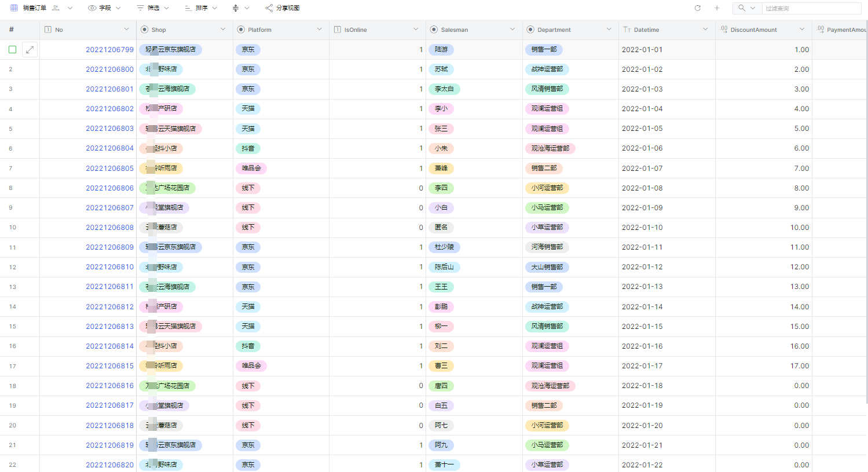Viewport: 868px width, 472px height.
Task: Open record link 20221206816
Action: point(109,386)
